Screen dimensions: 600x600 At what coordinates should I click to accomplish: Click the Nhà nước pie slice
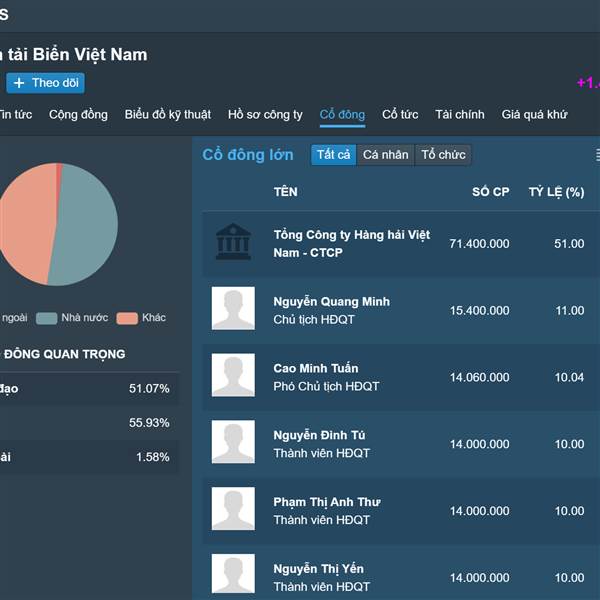point(86,226)
